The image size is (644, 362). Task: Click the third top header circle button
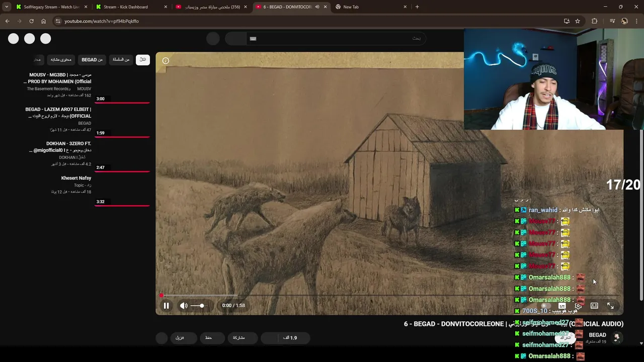click(x=46, y=38)
